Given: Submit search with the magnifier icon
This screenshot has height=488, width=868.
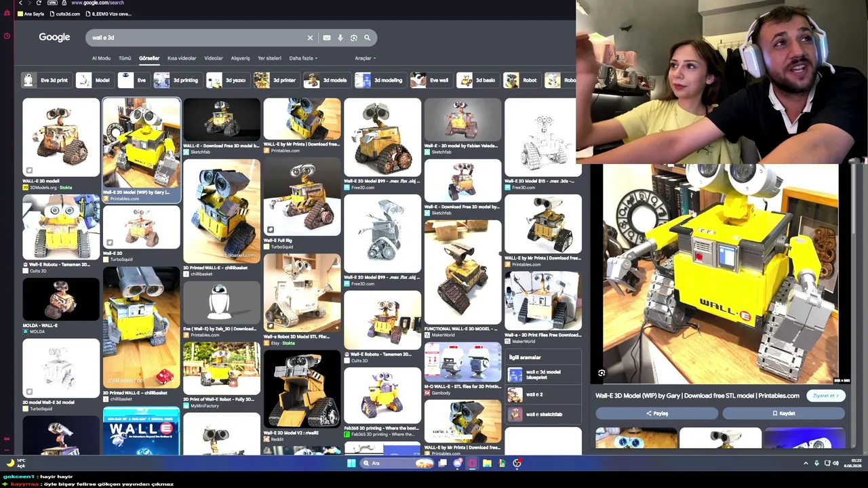Looking at the screenshot, I should point(367,38).
